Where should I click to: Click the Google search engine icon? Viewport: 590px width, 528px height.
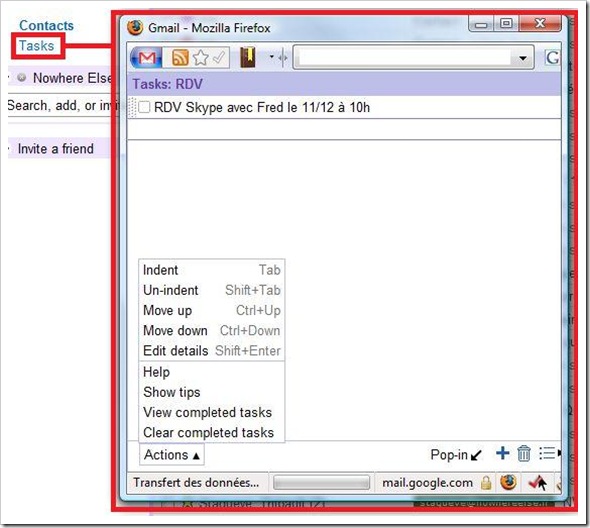point(552,58)
